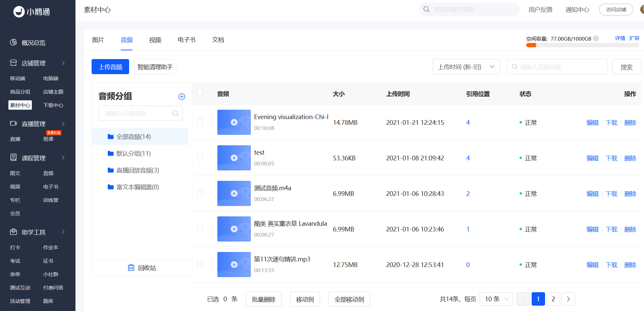This screenshot has width=644, height=311.
Task: Open 用户反馈 in the top bar
Action: click(x=540, y=9)
